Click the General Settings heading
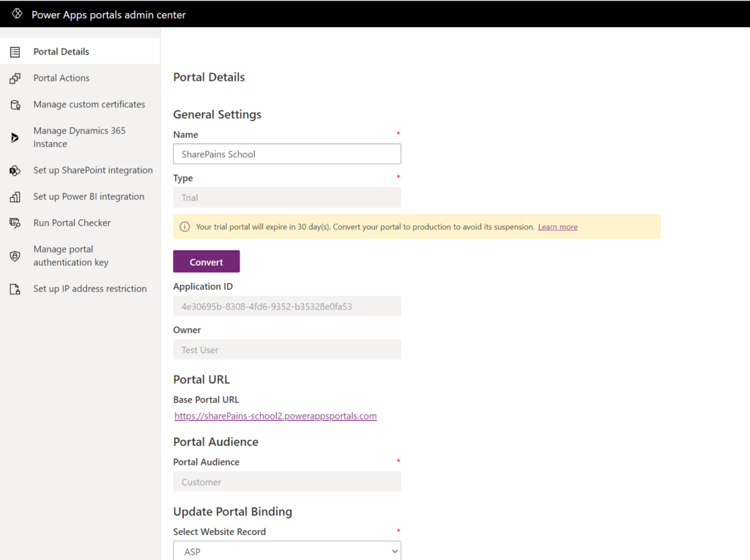 [217, 114]
